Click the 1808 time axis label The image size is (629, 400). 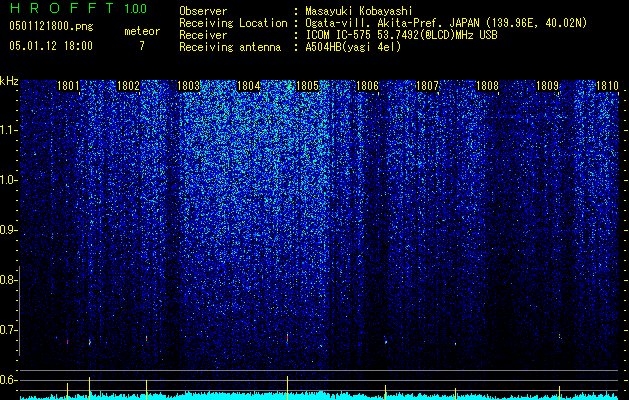pos(487,86)
